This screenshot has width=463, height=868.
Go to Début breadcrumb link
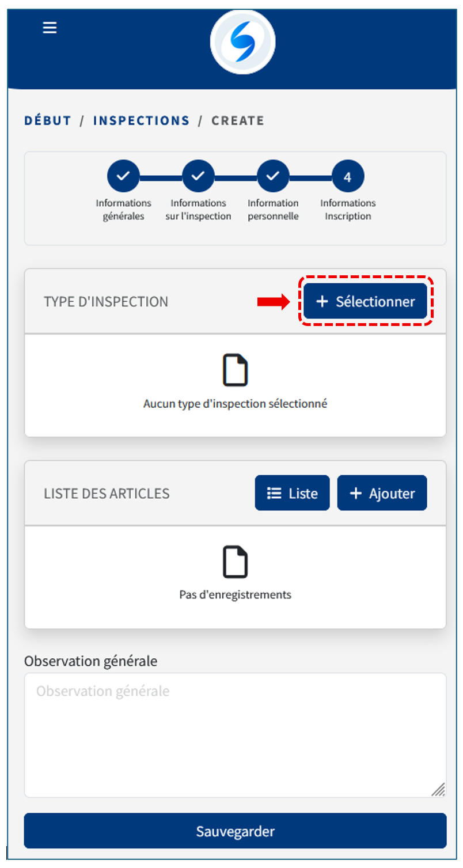tap(48, 121)
